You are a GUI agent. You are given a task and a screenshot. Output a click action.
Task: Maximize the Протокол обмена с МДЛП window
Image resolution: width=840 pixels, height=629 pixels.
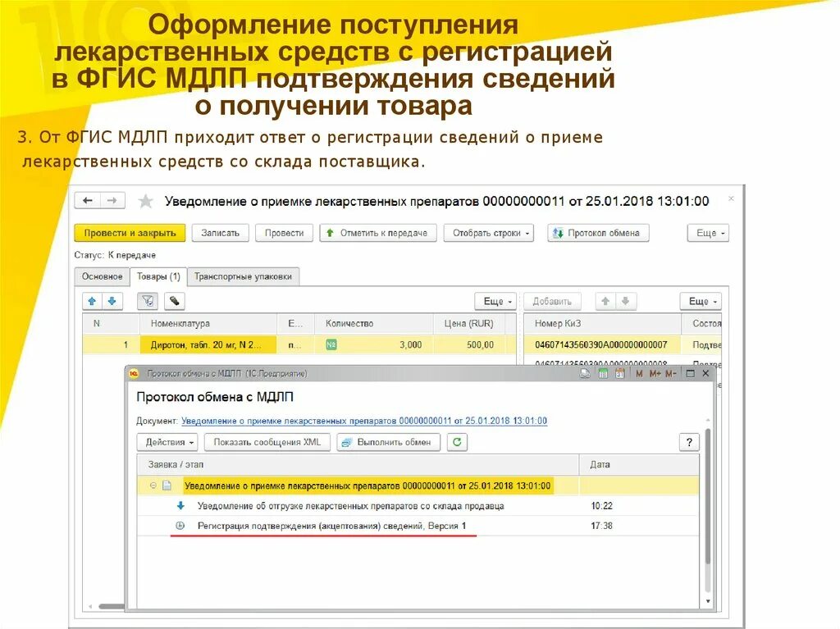[691, 373]
